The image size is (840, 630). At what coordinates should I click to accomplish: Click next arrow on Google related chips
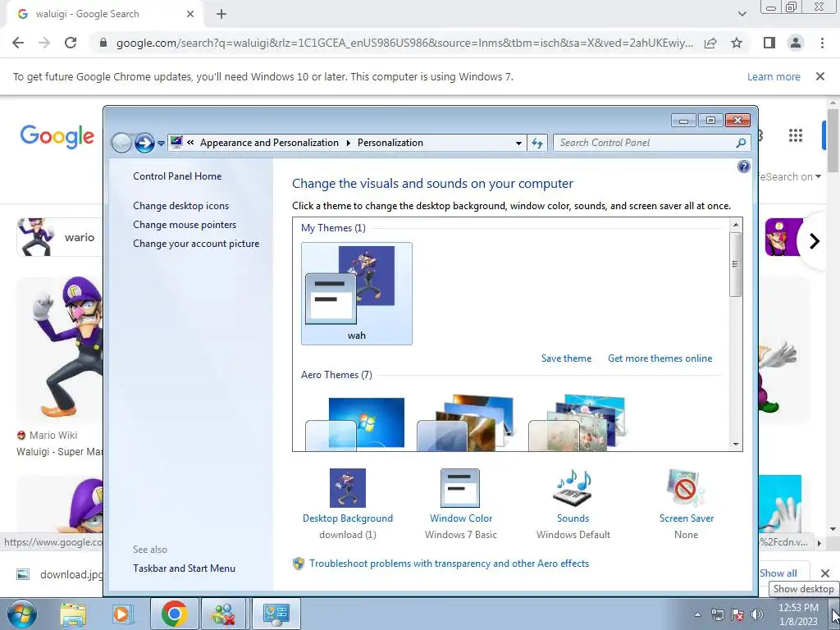815,241
